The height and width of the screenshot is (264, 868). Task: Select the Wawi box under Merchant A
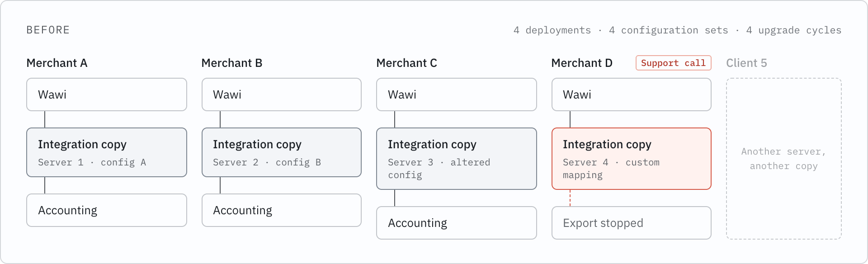pos(107,94)
